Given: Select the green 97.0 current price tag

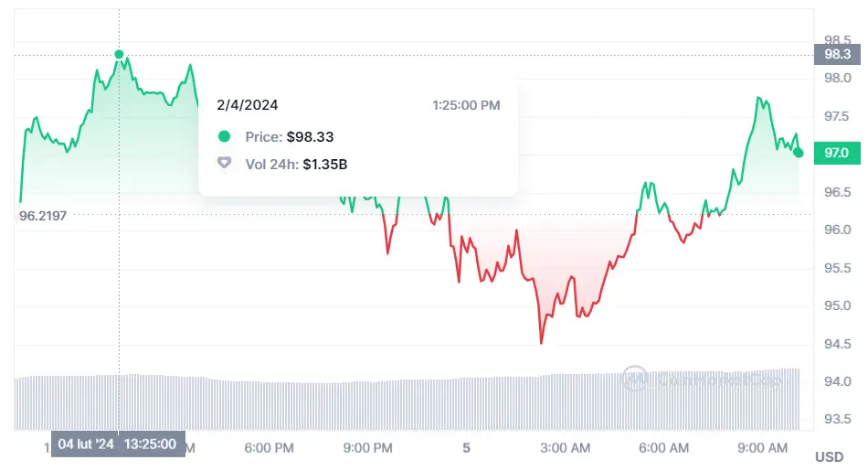Looking at the screenshot, I should (836, 153).
